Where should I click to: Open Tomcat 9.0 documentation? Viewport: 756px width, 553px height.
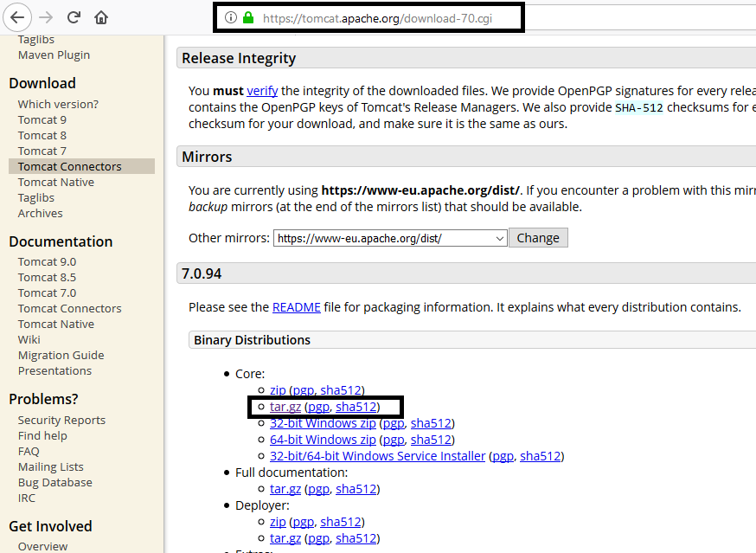(x=48, y=261)
